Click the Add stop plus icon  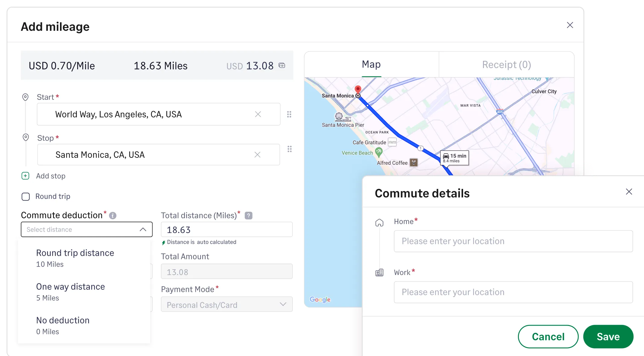25,176
